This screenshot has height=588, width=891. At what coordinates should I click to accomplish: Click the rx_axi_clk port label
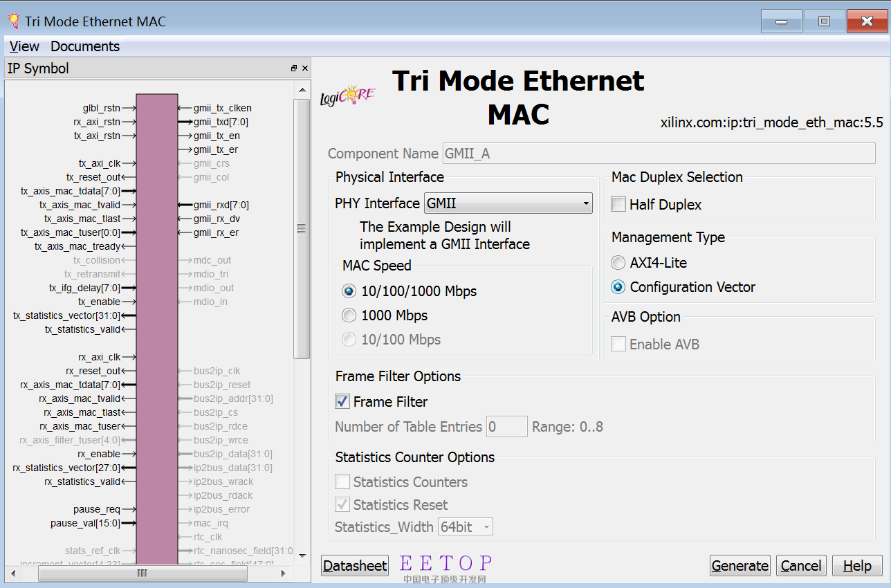point(100,357)
